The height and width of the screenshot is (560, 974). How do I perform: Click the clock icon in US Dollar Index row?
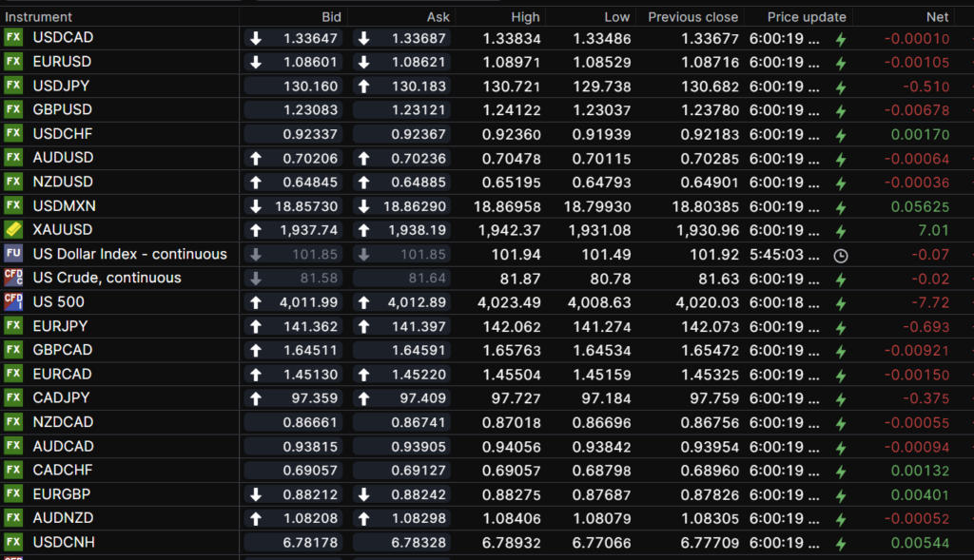coord(840,255)
